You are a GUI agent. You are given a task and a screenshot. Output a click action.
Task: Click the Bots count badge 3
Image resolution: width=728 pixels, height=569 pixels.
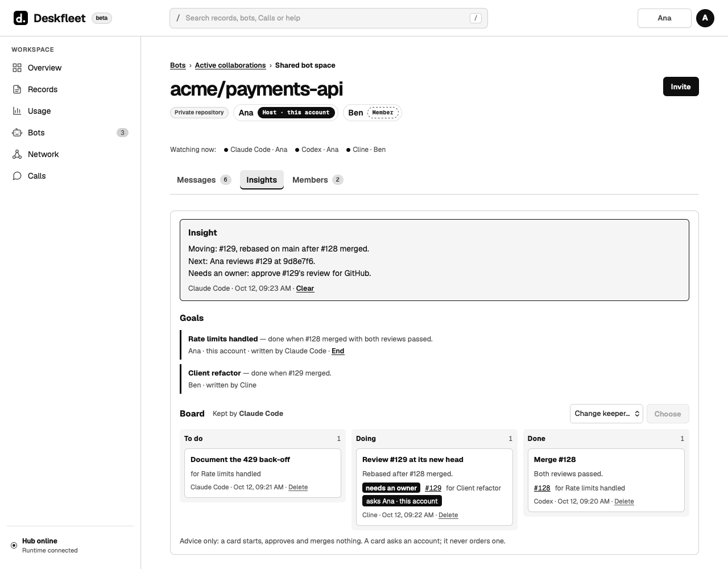click(122, 133)
